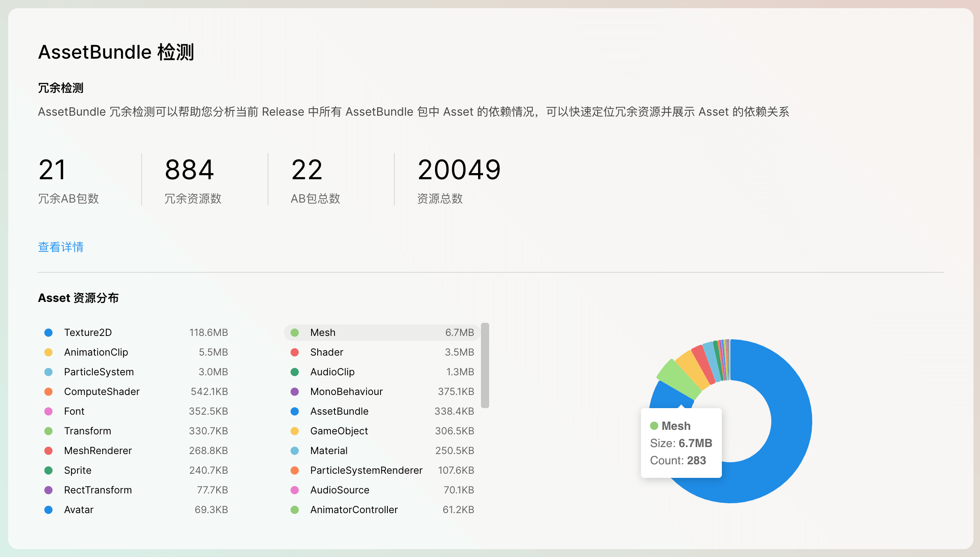Click the Texture2D legend color dot
The width and height of the screenshot is (980, 557).
48,332
